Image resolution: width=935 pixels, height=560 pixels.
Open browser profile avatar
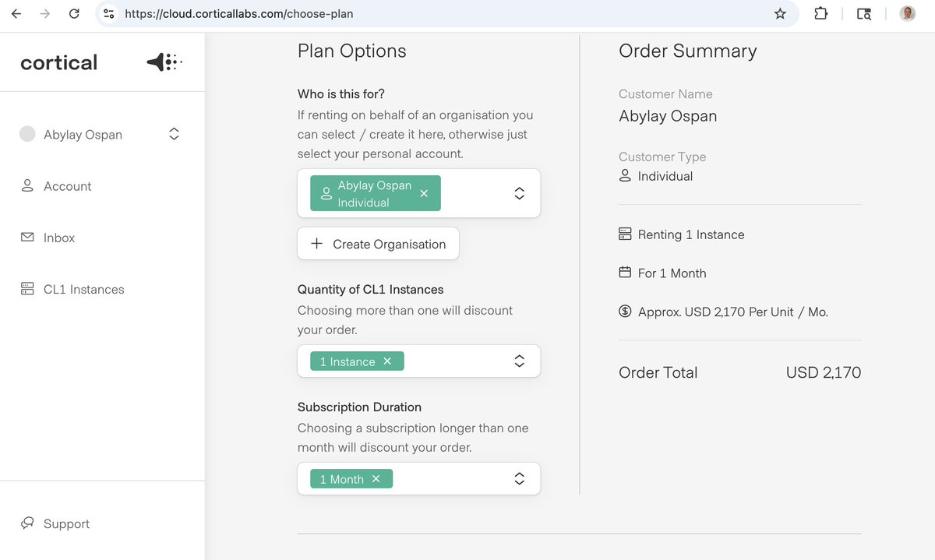coord(908,13)
